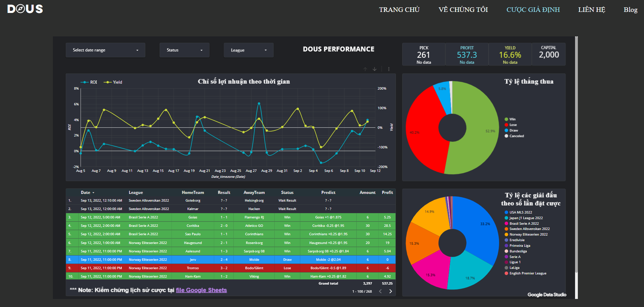This screenshot has height=307, width=644.
Task: Click the Google Data Studio logo
Action: pyautogui.click(x=547, y=295)
